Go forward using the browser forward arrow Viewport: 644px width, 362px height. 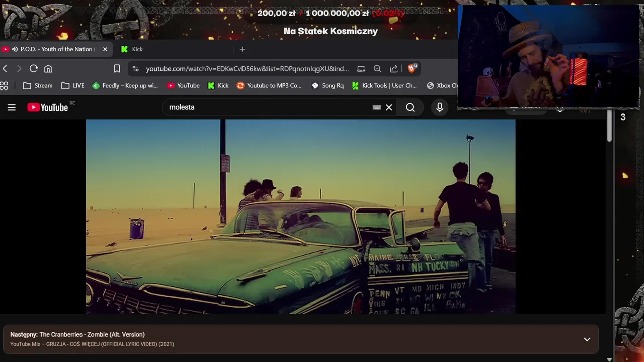(19, 69)
